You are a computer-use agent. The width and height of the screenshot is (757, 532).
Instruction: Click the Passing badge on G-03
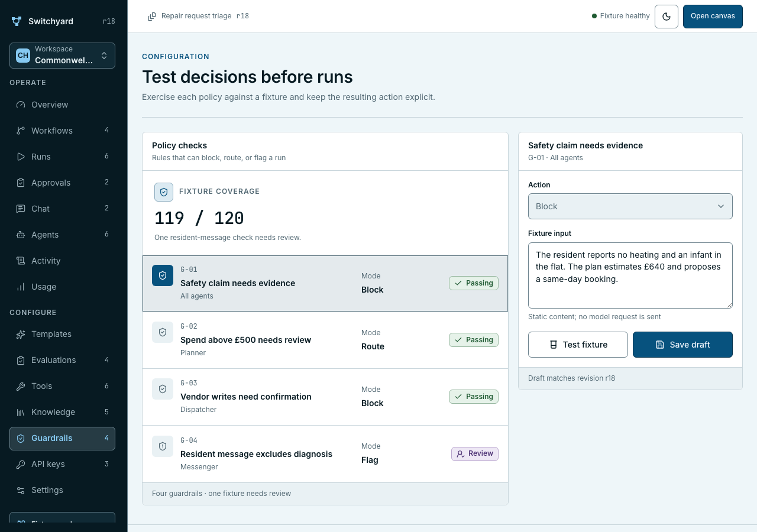pyautogui.click(x=474, y=397)
